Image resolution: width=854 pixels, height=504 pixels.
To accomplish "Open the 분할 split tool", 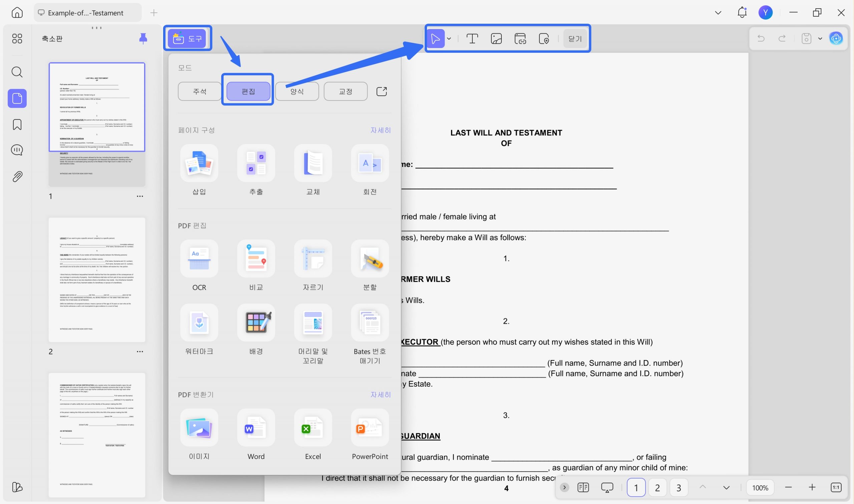I will tap(370, 266).
